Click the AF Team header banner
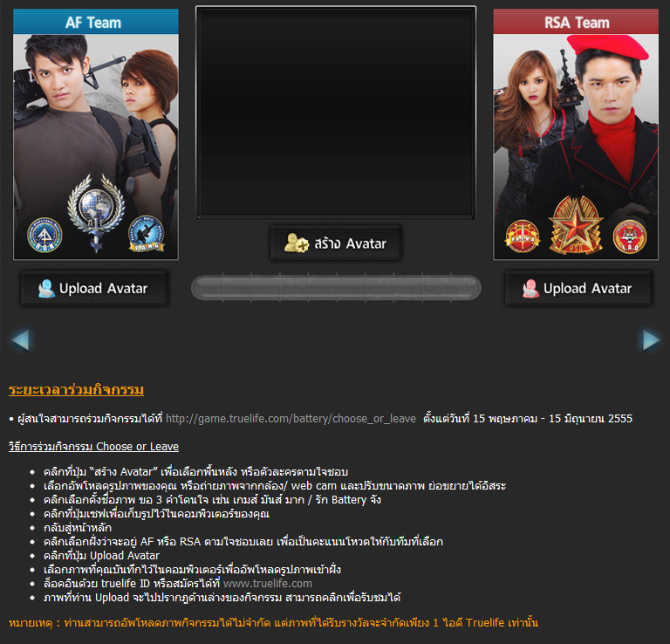This screenshot has height=644, width=670. (x=96, y=22)
